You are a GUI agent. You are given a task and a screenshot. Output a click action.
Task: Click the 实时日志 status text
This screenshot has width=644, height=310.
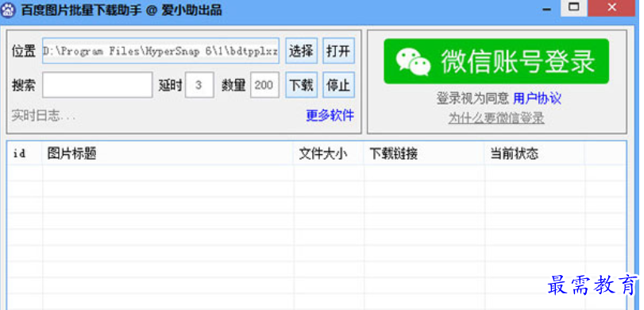(x=43, y=116)
